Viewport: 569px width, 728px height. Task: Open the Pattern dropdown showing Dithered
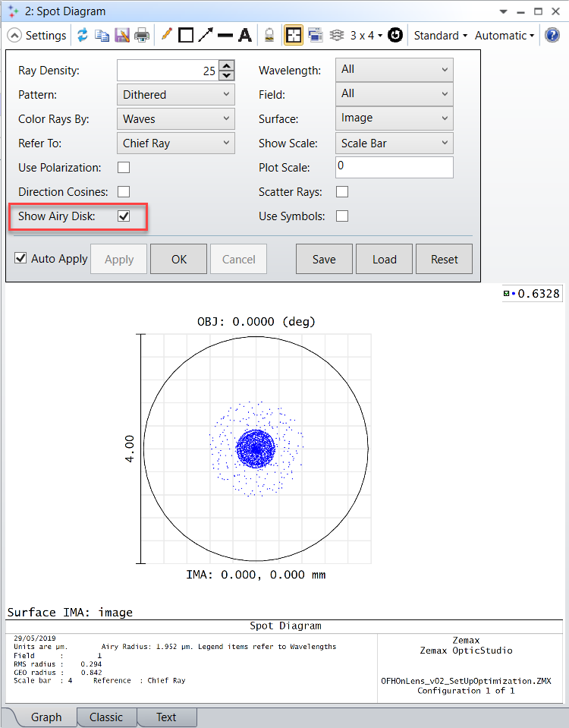click(x=176, y=95)
